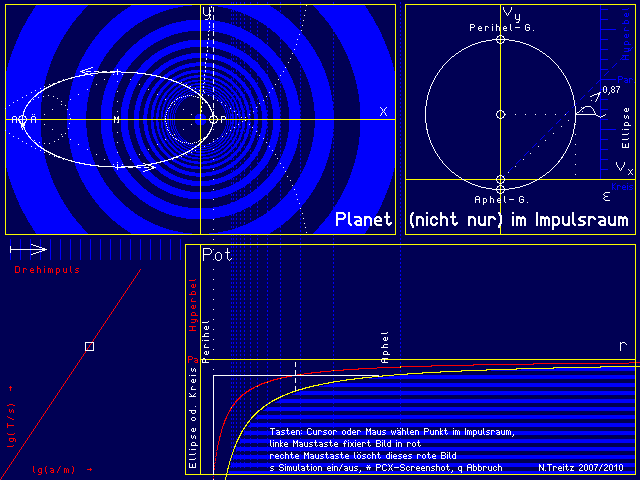Click the 'Drehimpuls' red label
Screen dimensions: 640x480
pyautogui.click(x=46, y=269)
